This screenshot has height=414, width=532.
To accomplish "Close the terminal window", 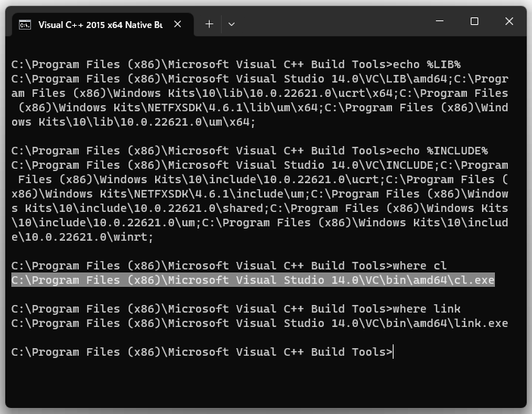I will (509, 21).
